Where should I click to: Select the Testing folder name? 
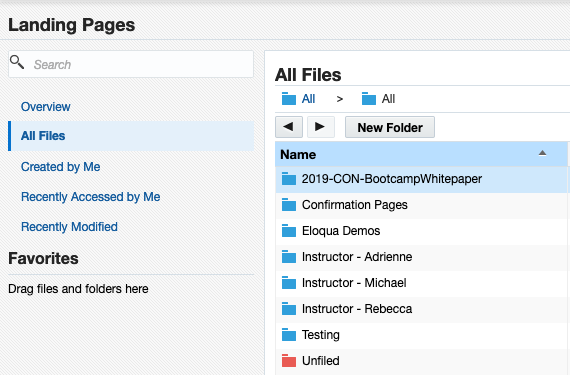tap(321, 335)
